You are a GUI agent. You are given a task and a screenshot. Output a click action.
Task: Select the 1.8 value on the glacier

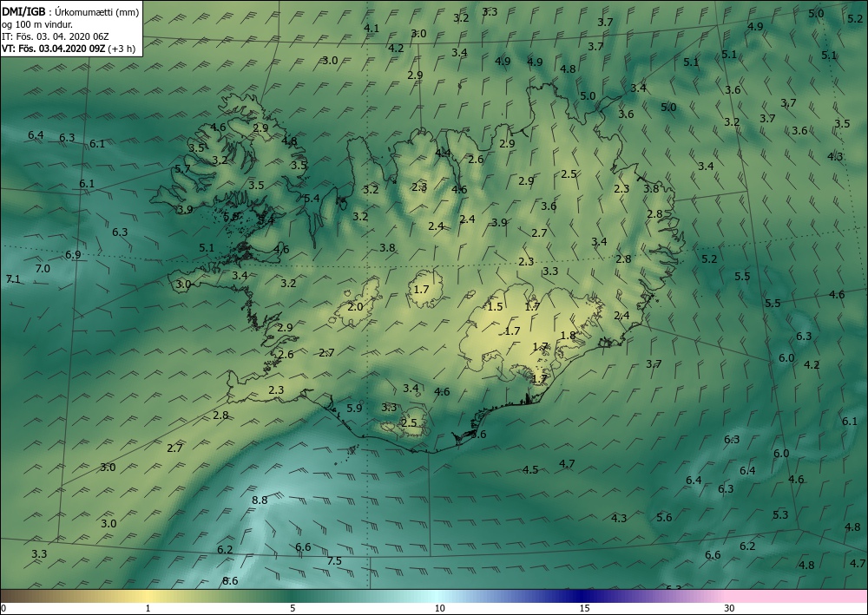pos(568,335)
